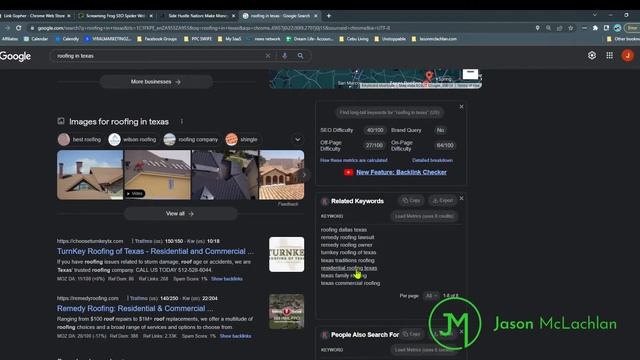Click the Copy button in Related Keywords
Viewport: 640px width, 360px height.
411,200
